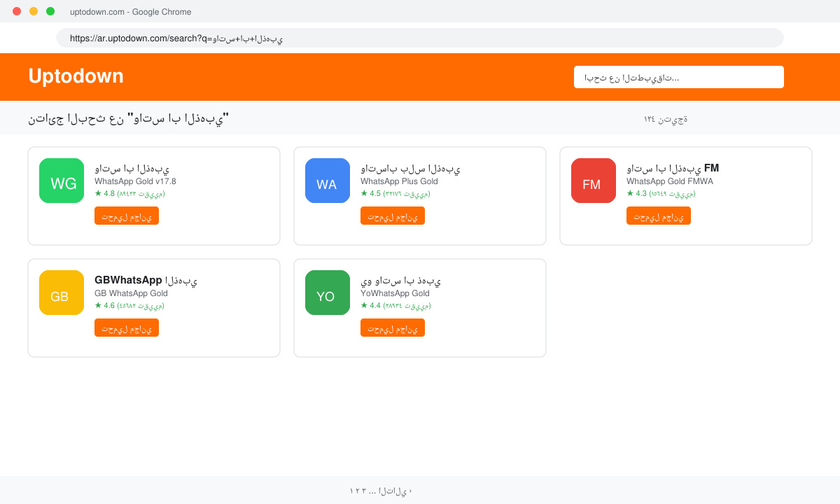Open the blue WA app icon
The width and height of the screenshot is (840, 504).
[328, 181]
